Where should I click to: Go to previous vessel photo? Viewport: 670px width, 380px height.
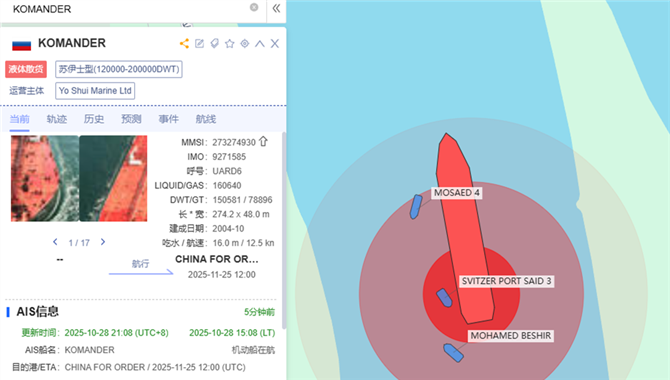[55, 242]
